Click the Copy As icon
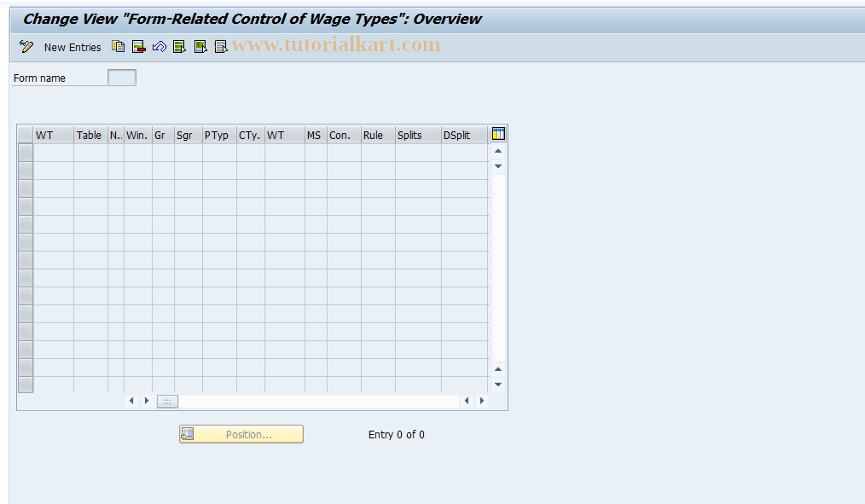This screenshot has height=504, width=865. (x=118, y=47)
